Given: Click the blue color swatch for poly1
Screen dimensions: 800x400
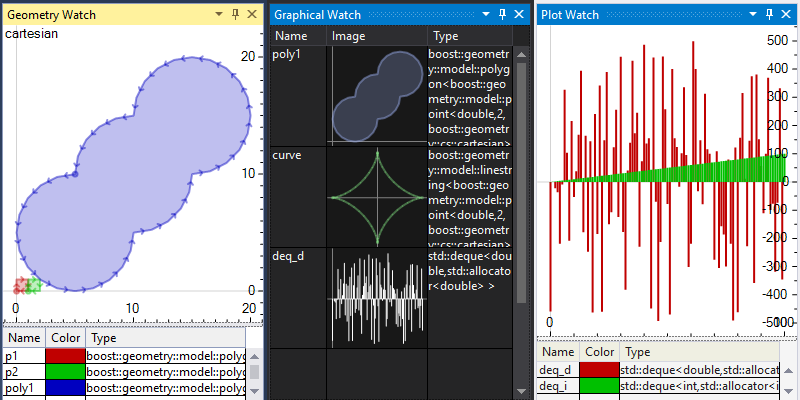Looking at the screenshot, I should (65, 387).
